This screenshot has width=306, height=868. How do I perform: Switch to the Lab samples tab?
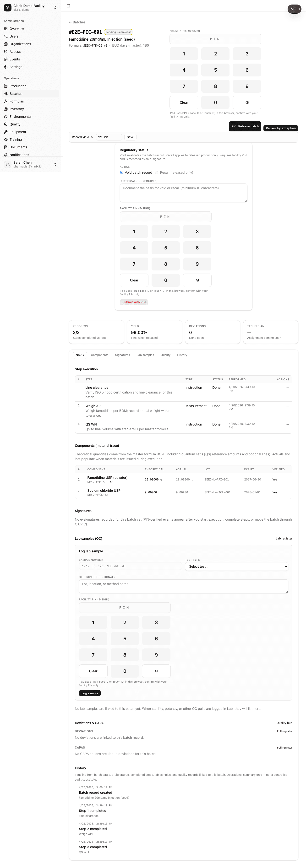click(145, 355)
